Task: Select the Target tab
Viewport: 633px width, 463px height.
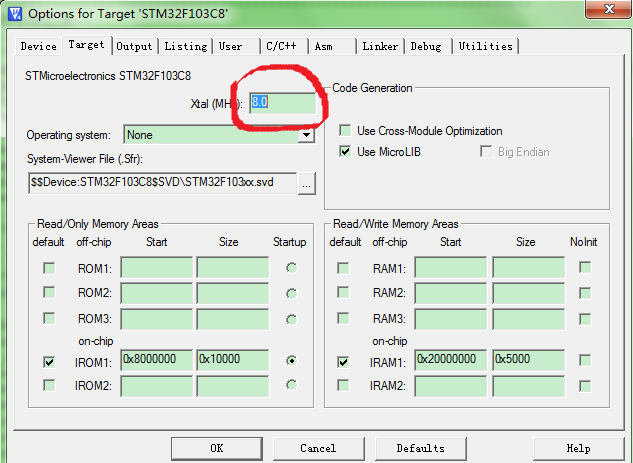Action: (86, 44)
